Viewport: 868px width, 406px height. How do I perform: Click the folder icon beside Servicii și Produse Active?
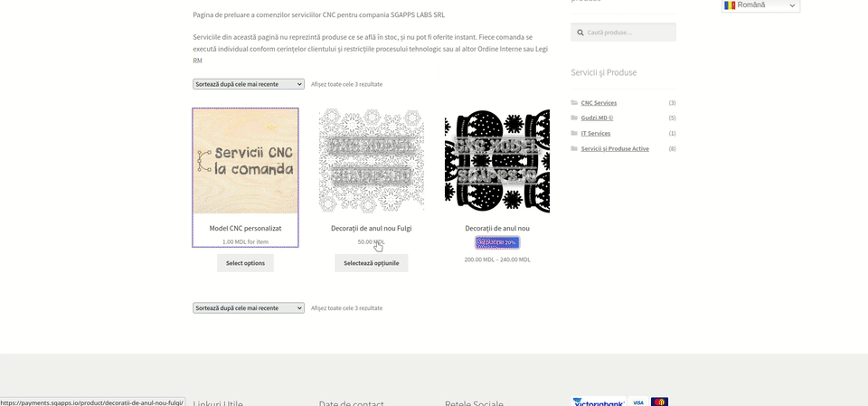(x=574, y=148)
